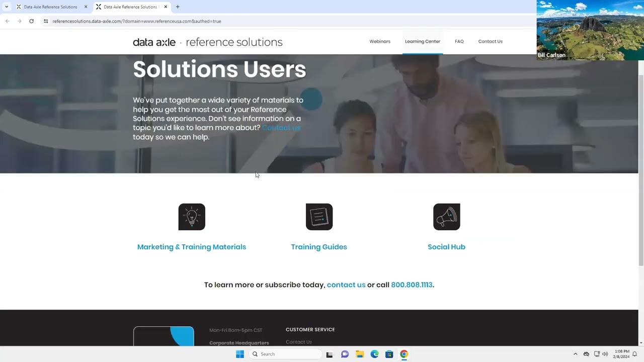Close the first Data Axle Reference Solutions tab

[86, 7]
